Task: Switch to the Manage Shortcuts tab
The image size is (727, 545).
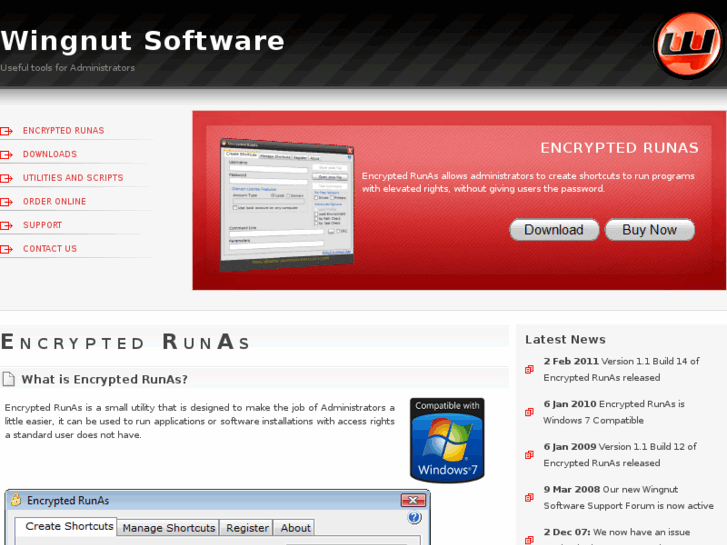Action: (x=169, y=528)
